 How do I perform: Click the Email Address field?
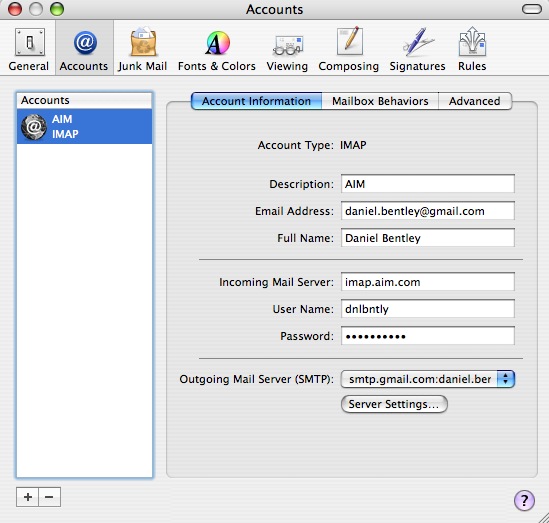pyautogui.click(x=428, y=210)
